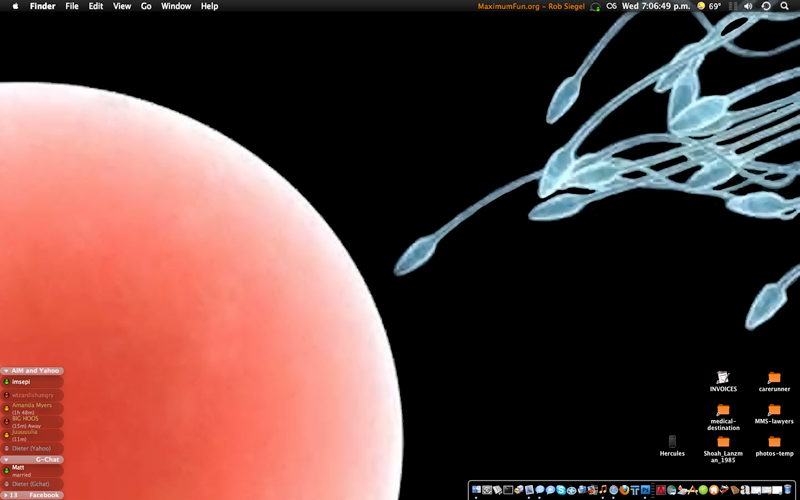
Task: Click the Wed 7:06:49 p.m. clock
Action: 656,6
